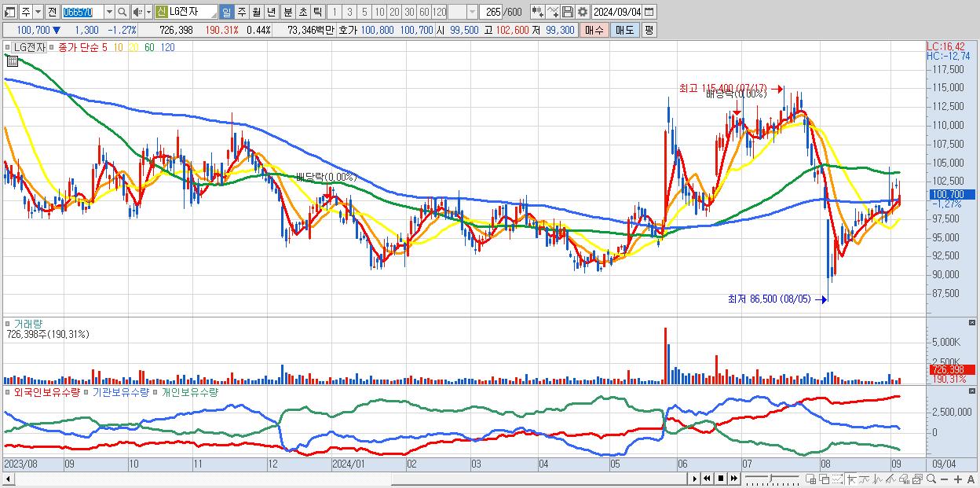Select yearly chart period '년'

tap(271, 12)
